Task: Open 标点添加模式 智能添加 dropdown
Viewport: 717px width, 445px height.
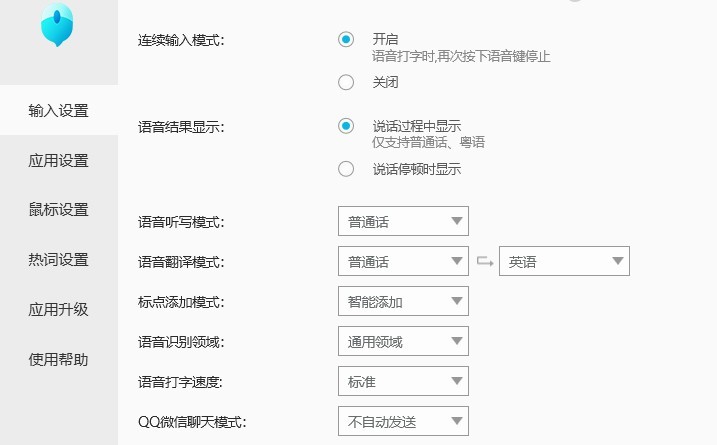Action: point(403,302)
